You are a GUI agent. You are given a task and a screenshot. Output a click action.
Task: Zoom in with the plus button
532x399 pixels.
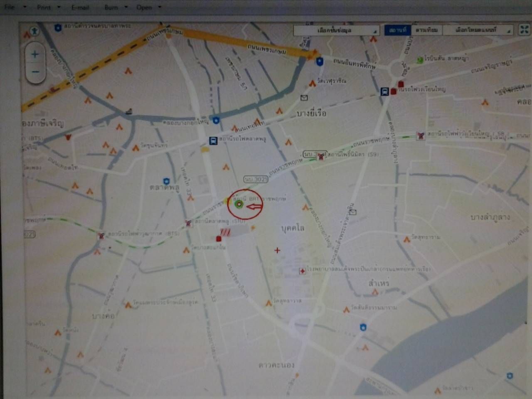(35, 54)
